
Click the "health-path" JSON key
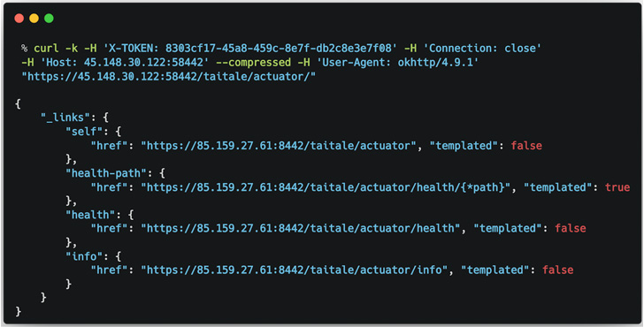106,173
